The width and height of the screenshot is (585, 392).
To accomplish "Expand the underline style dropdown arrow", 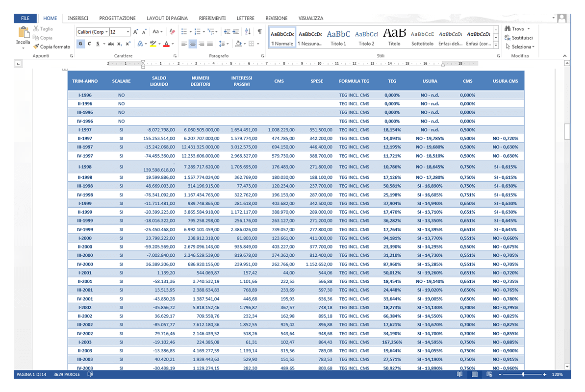I will click(104, 44).
